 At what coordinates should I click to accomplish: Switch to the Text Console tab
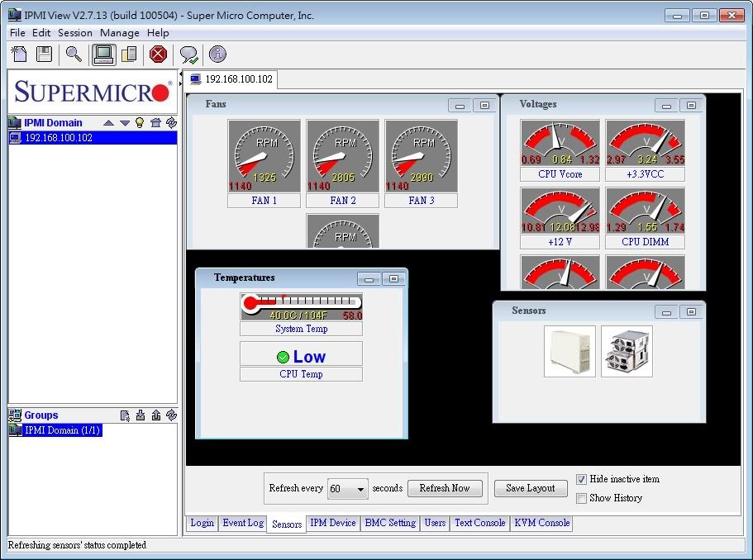479,523
